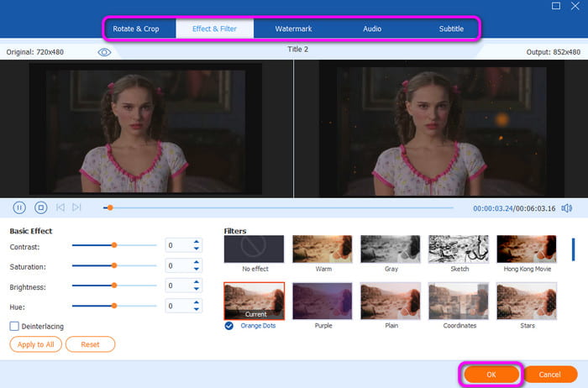Viewport: 588px width, 388px height.
Task: Apply the Gray filter
Action: [x=391, y=249]
